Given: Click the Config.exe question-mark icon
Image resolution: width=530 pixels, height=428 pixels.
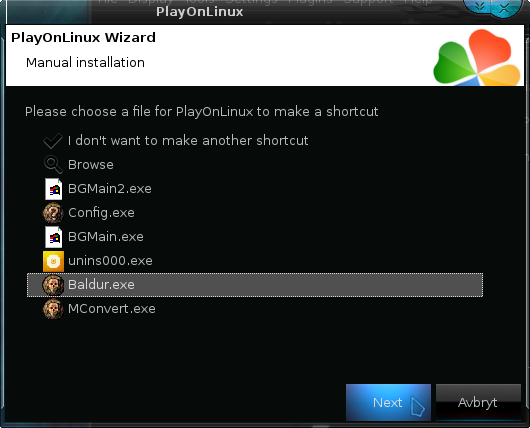Looking at the screenshot, I should 53,213.
